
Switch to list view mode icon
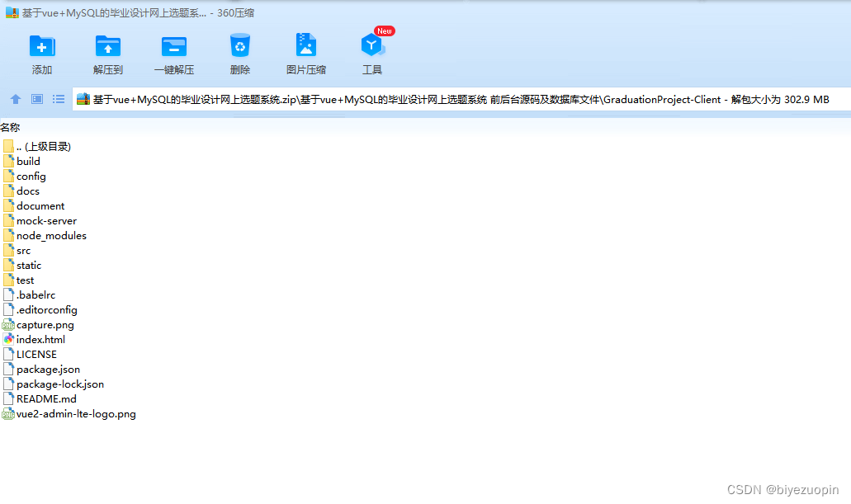[x=59, y=99]
